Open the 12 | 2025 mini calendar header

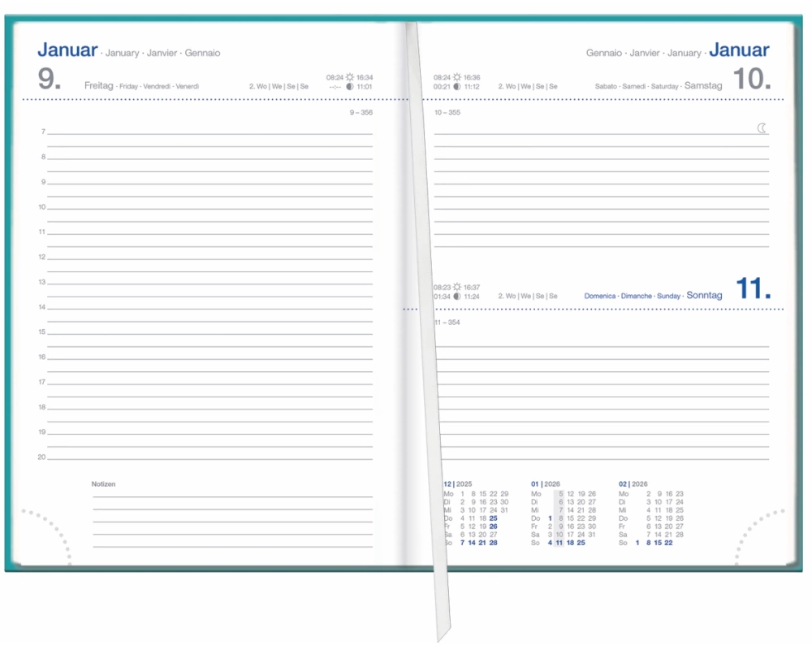459,483
